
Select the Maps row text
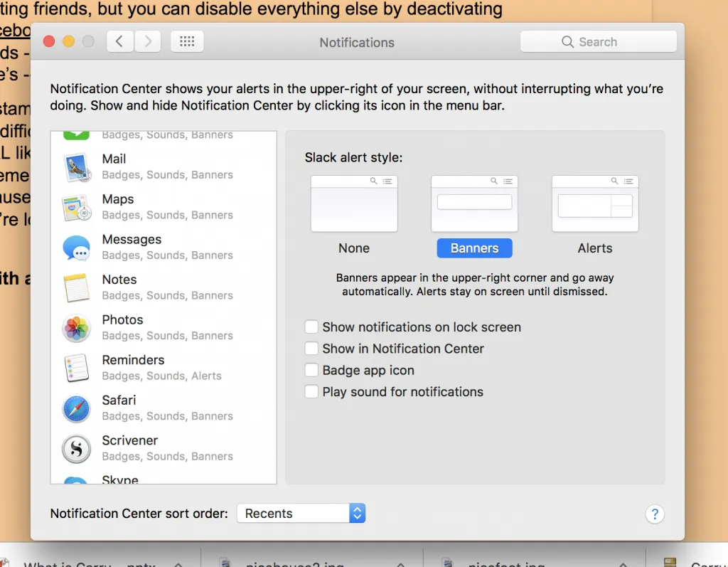point(118,199)
